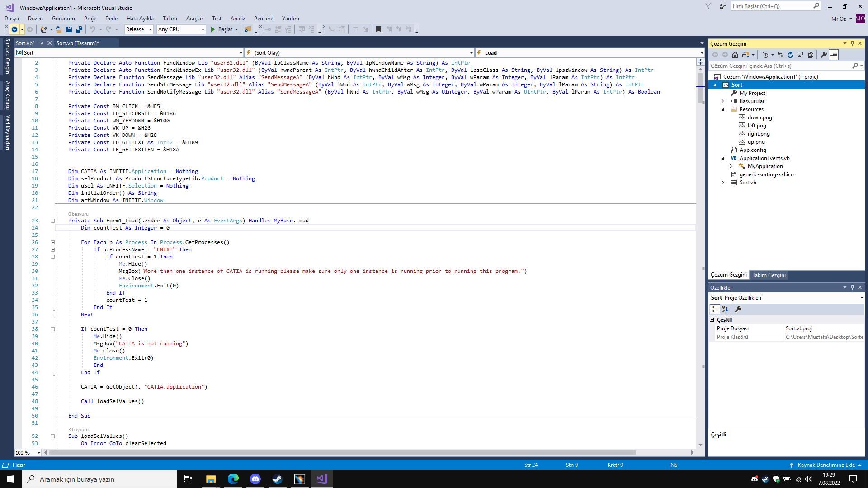Open the 100 % zoom dropdown

pyautogui.click(x=28, y=453)
